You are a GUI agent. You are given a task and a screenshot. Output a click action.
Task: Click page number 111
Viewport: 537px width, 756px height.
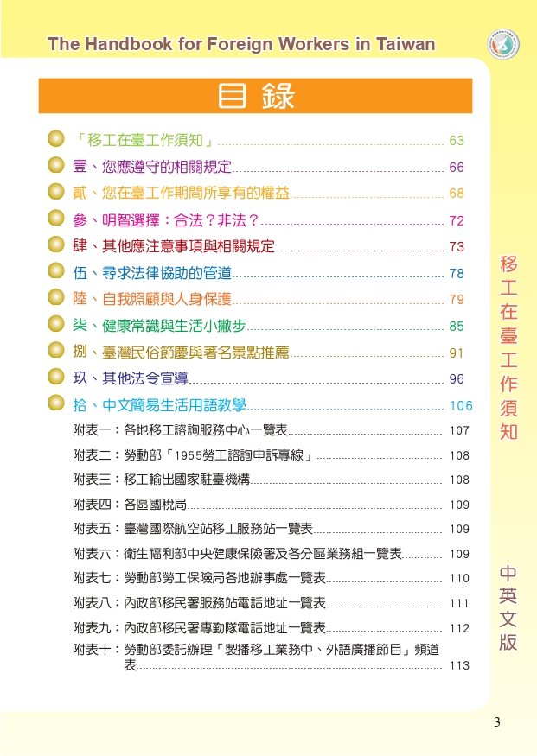tap(459, 603)
